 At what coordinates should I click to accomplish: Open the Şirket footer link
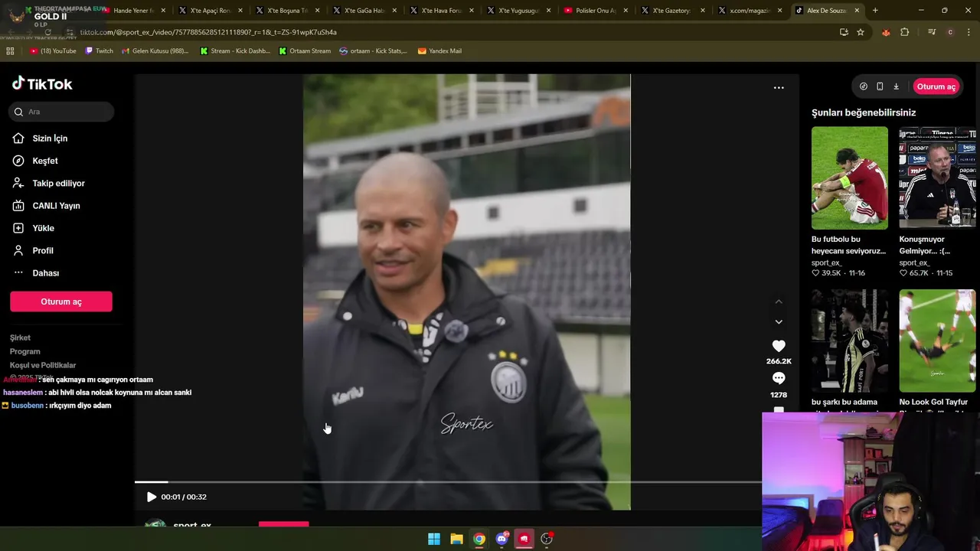click(21, 337)
